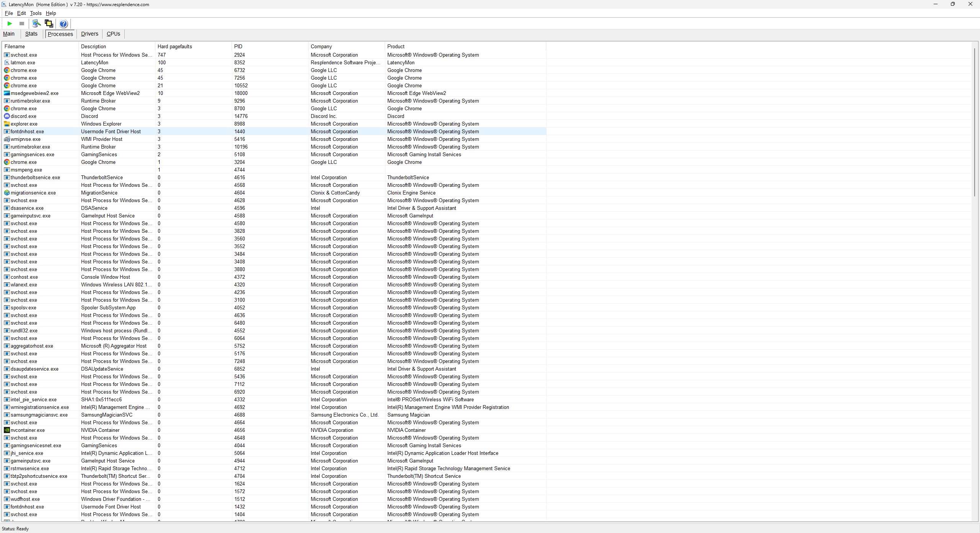Select the aggregatorhost.exe filename
980x533 pixels.
click(x=32, y=346)
